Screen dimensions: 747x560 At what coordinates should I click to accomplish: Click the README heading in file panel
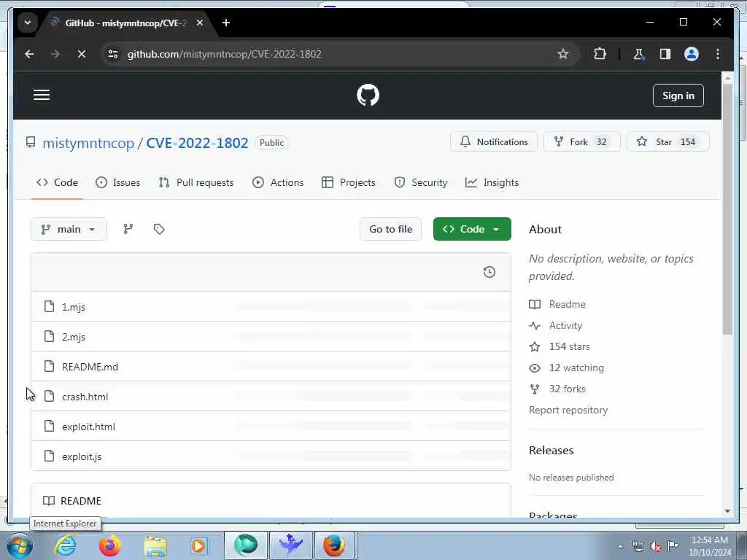point(72,501)
